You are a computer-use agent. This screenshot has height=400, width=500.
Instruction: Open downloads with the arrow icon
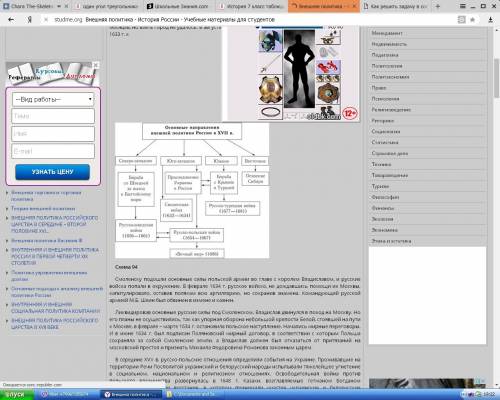490,20
